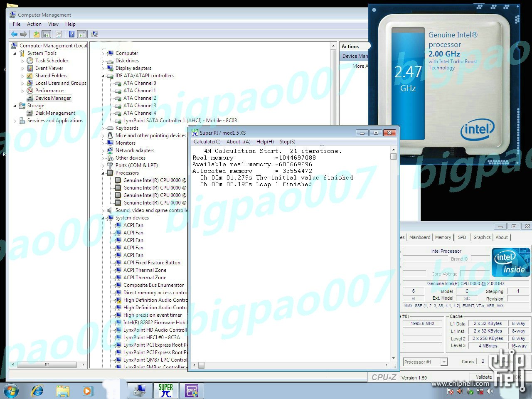Expand Display adapters category
The width and height of the screenshot is (532, 399).
click(x=103, y=68)
